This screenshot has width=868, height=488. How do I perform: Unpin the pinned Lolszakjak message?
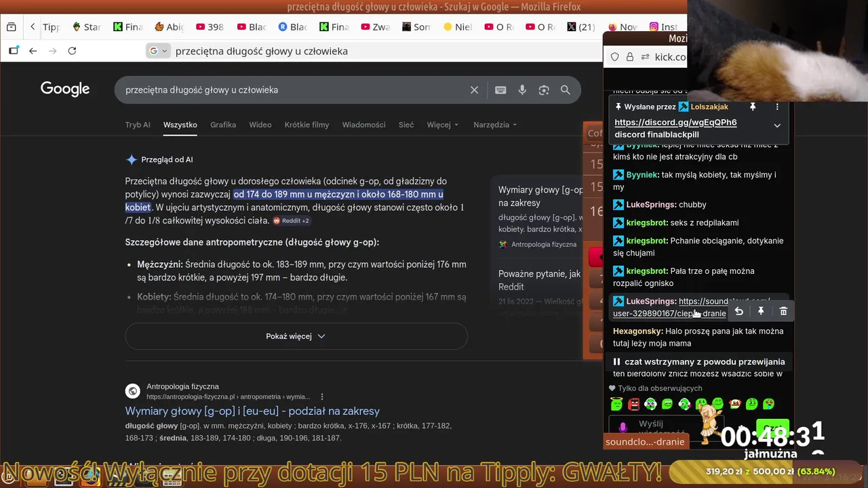coord(753,107)
